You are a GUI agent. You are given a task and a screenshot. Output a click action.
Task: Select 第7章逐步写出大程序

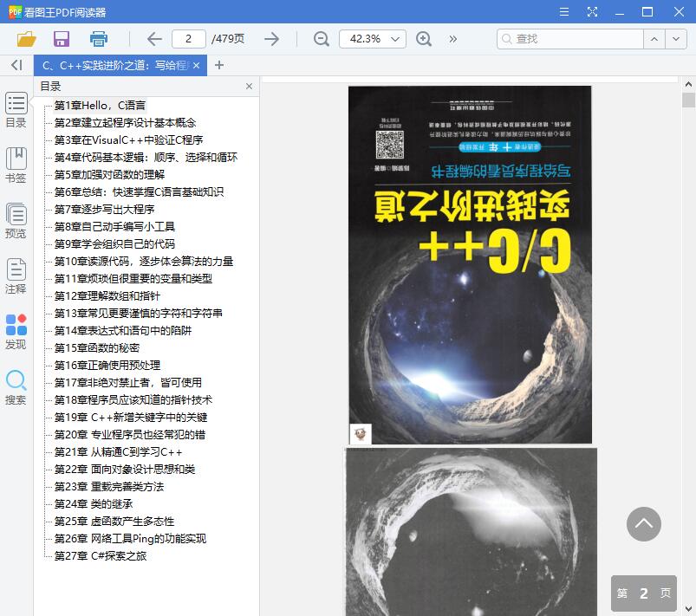[x=104, y=209]
